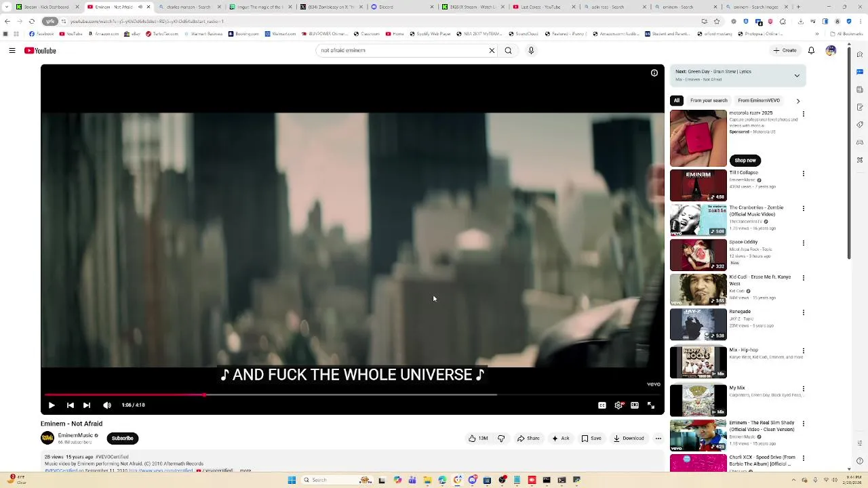Expand the Next up mix panel chevron
The image size is (868, 488).
[x=797, y=75]
